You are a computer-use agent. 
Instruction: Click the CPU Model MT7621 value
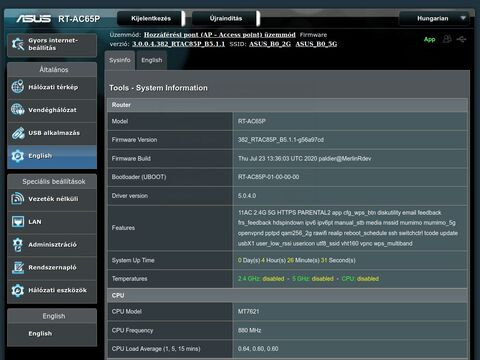point(248,311)
